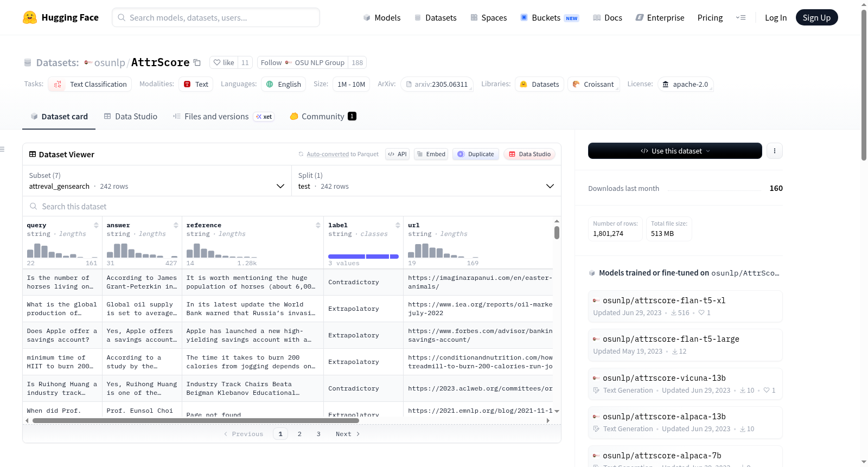Open the Subset dropdown
The image size is (868, 467).
coord(157,181)
